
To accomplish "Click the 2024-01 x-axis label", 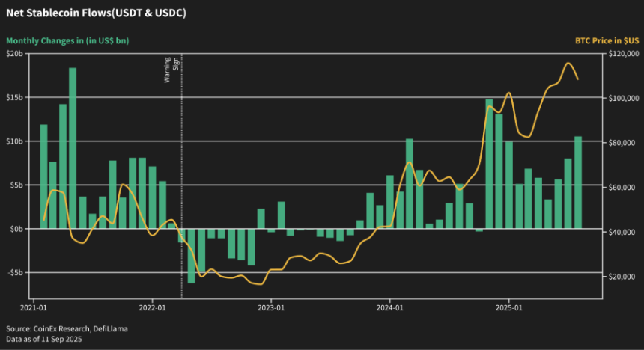I will (390, 307).
